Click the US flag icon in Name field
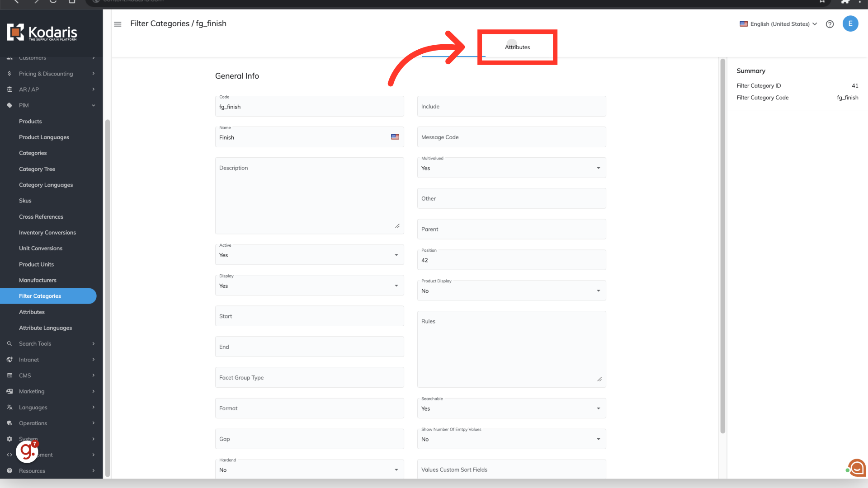 click(395, 137)
